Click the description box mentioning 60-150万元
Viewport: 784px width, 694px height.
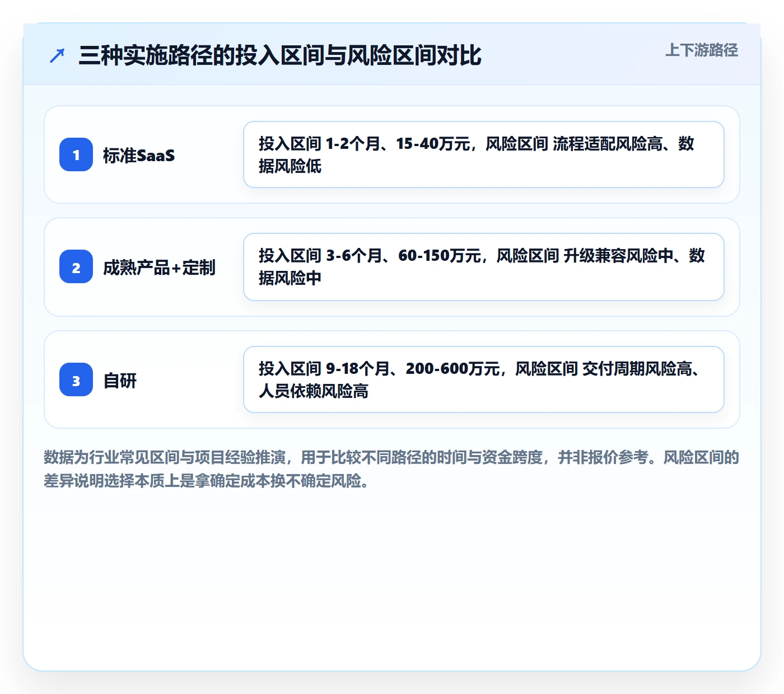484,267
